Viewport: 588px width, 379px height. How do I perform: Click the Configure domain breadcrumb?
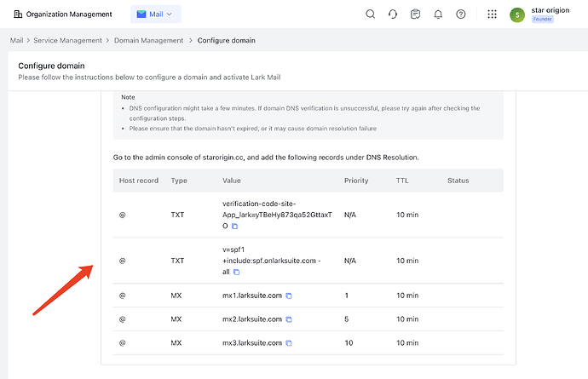(x=226, y=41)
